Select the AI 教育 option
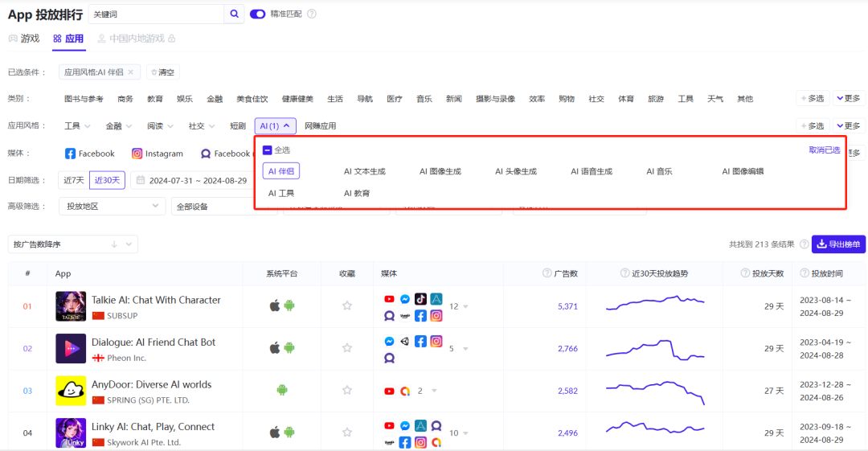The width and height of the screenshot is (868, 451). [357, 194]
